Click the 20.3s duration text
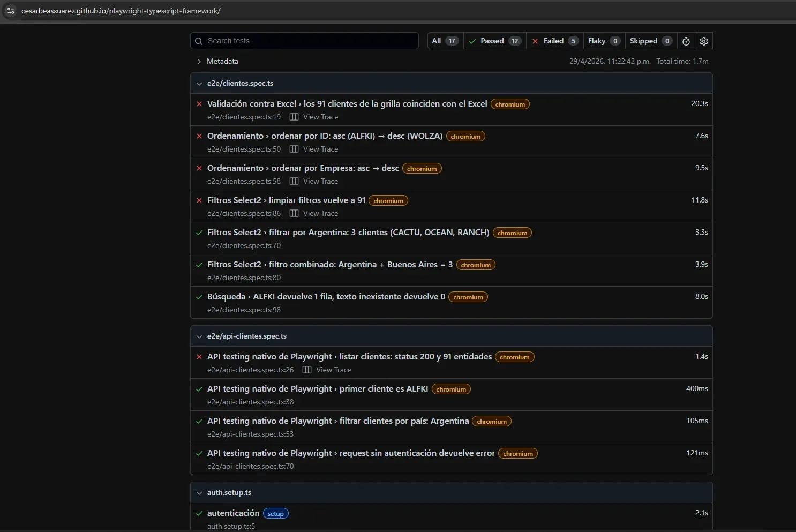The image size is (796, 532). 700,104
